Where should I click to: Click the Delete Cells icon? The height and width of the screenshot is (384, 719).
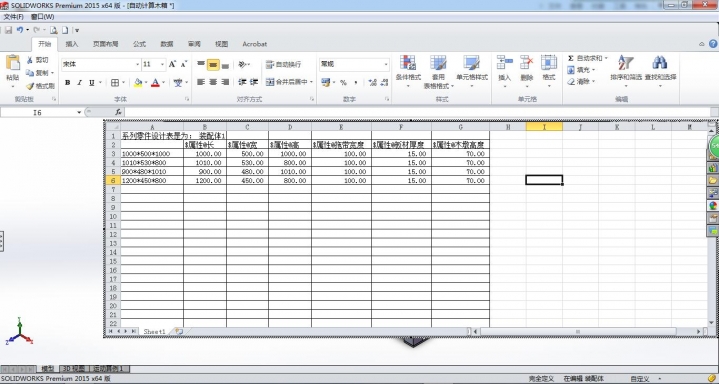526,63
